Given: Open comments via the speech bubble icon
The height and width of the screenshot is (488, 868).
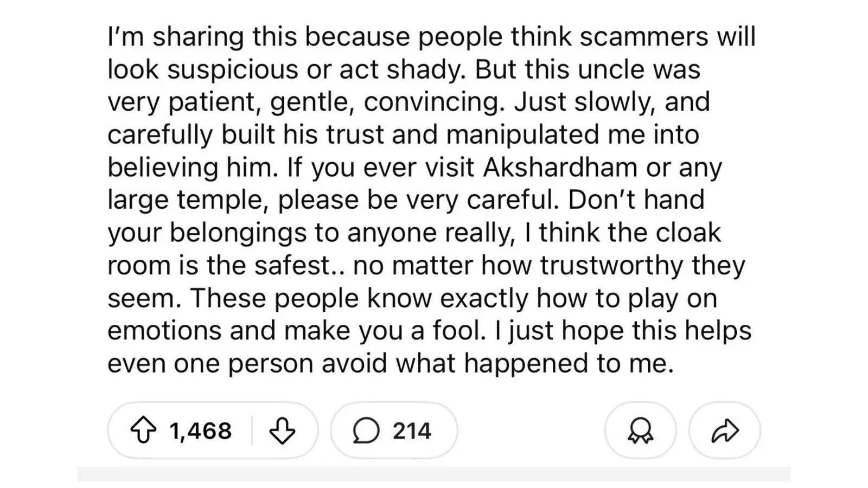Looking at the screenshot, I should (x=365, y=431).
